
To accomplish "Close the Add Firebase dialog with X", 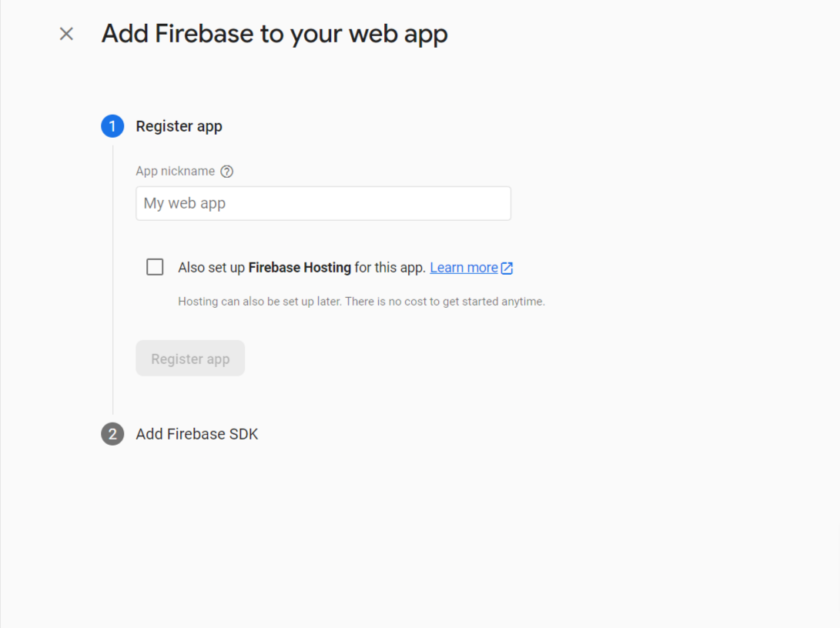I will [66, 34].
